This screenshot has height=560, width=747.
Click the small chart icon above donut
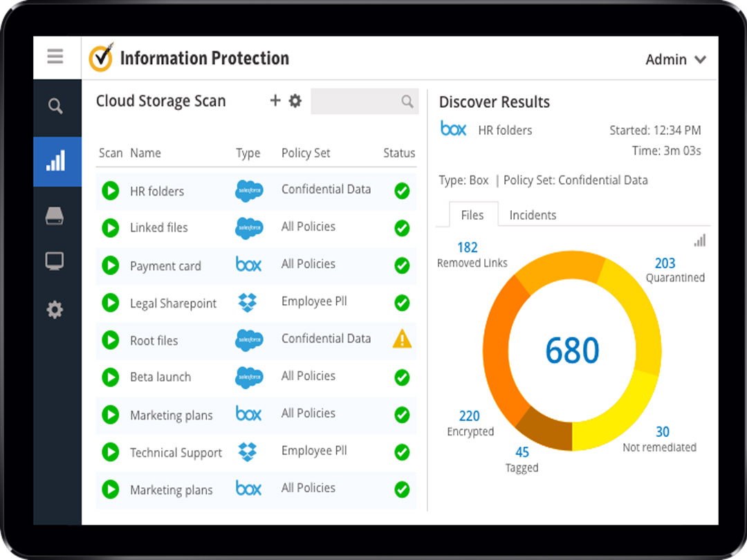[699, 241]
